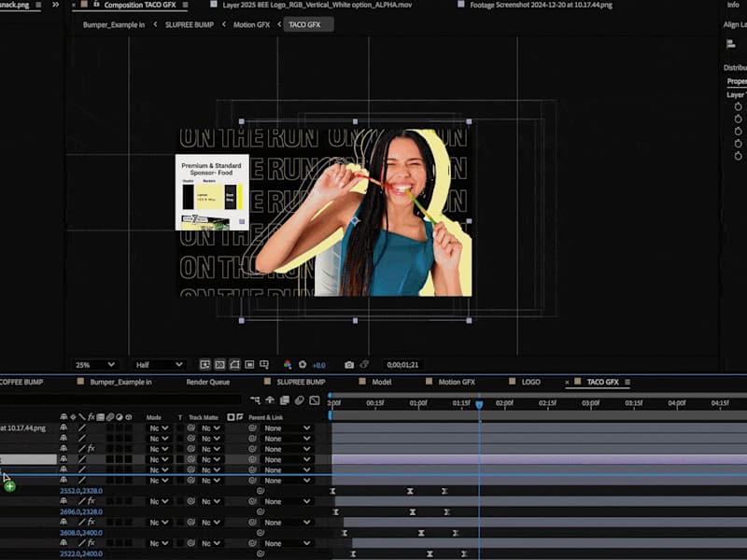Viewport: 747px width, 560px height.
Task: Close the TACO GFX timeline tab
Action: point(567,383)
